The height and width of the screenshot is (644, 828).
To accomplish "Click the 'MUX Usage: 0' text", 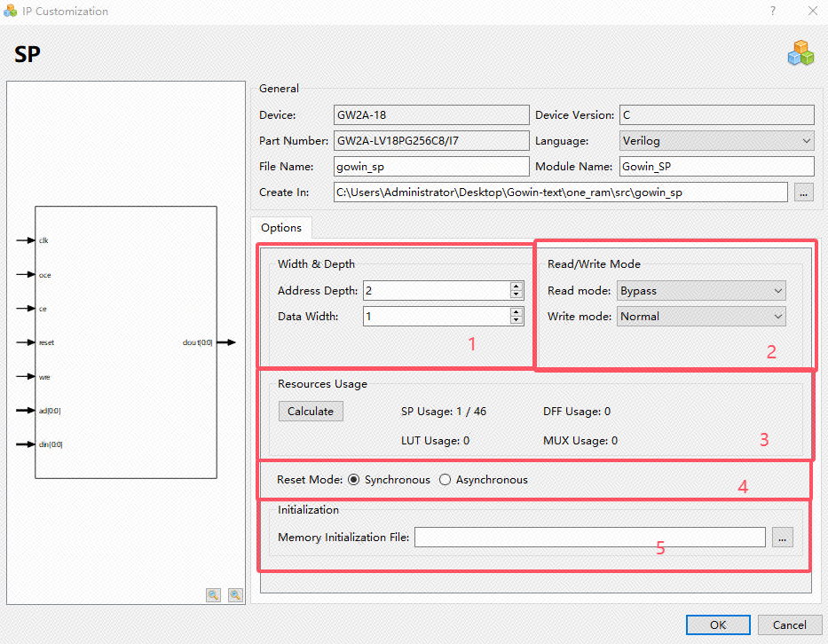I will (580, 440).
